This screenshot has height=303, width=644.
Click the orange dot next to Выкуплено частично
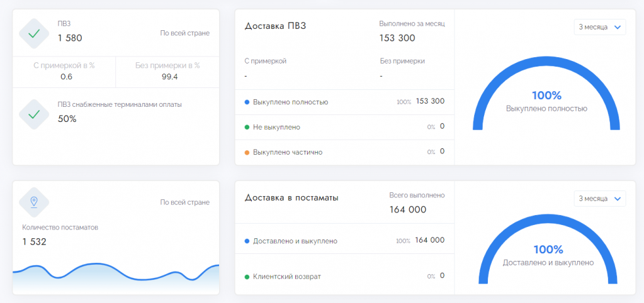click(247, 152)
